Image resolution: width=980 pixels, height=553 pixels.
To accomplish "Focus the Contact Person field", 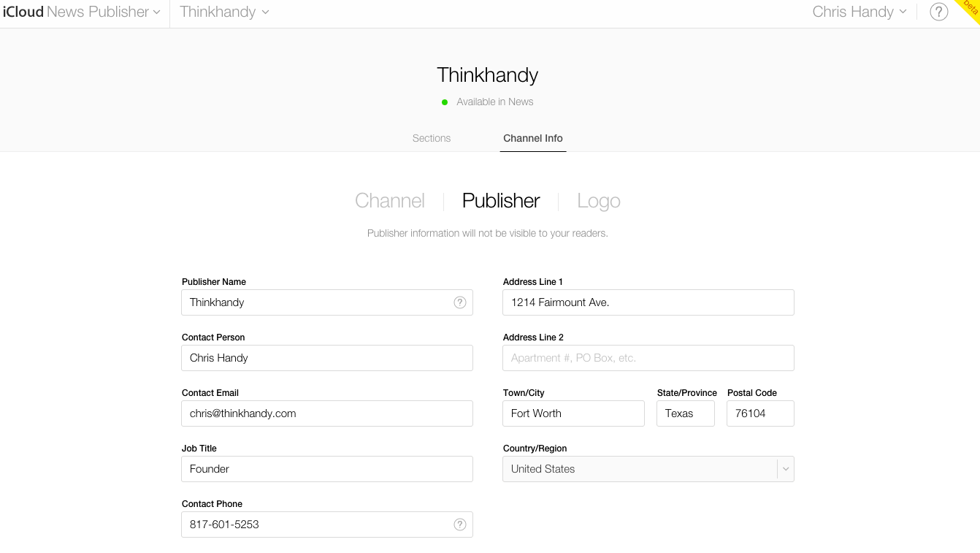I will (x=327, y=358).
